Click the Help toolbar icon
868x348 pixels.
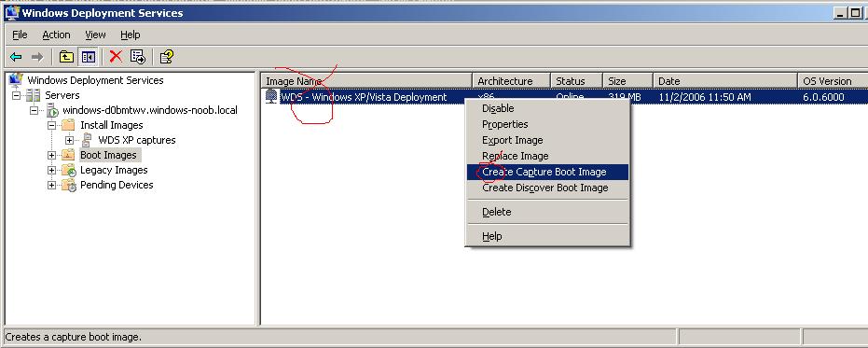tap(167, 57)
